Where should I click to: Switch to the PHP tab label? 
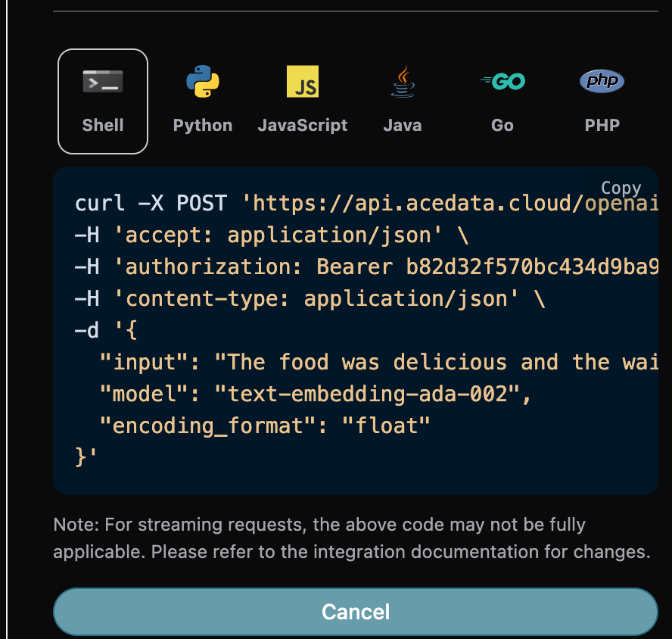click(602, 125)
